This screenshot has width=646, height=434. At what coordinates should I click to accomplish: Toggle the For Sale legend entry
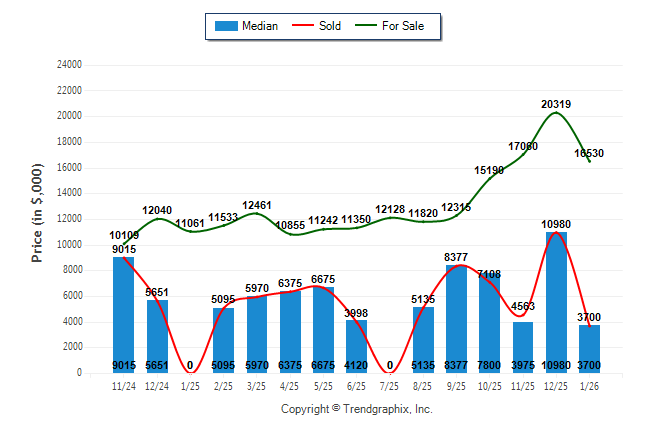pos(403,26)
